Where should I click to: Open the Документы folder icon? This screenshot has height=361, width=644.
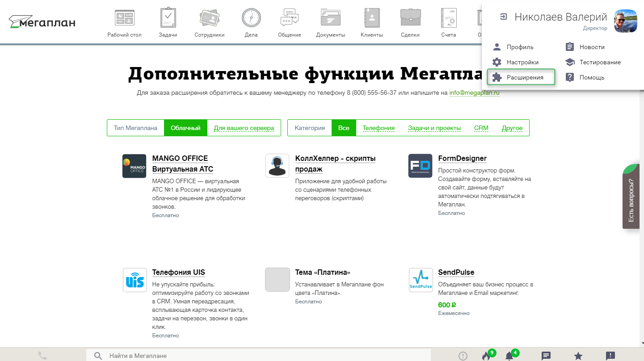pos(331,18)
